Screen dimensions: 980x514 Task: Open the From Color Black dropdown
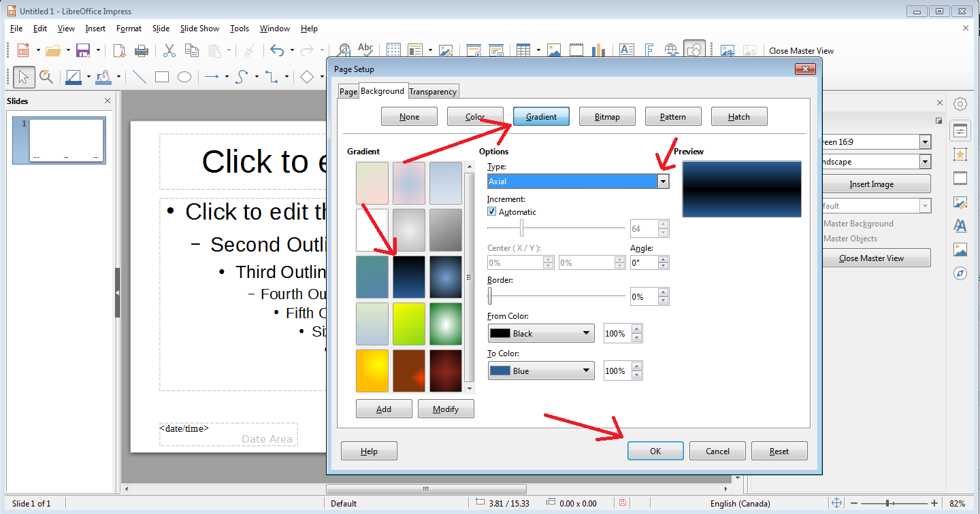541,333
